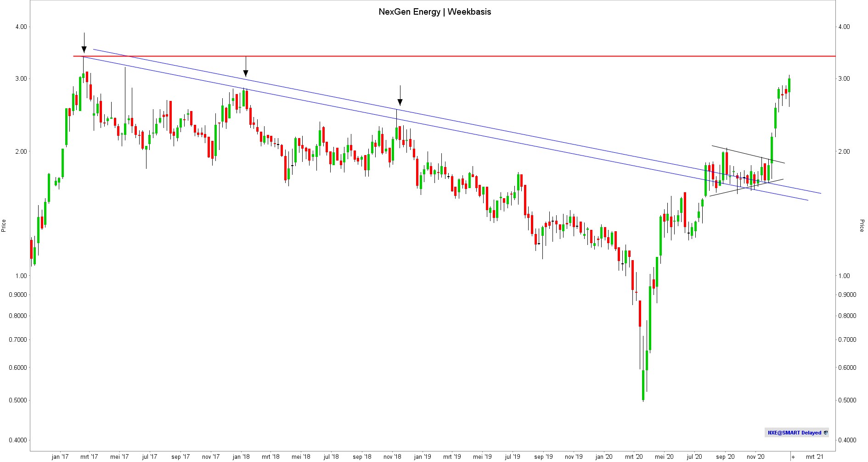Select the lower blue descending trendline
The width and height of the screenshot is (868, 462).
(x=459, y=130)
